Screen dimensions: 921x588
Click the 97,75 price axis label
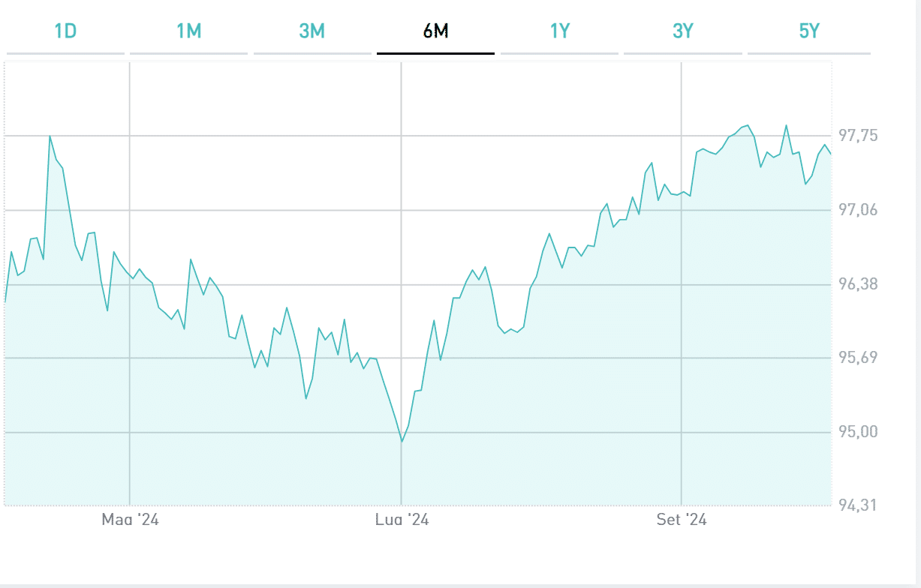point(858,136)
